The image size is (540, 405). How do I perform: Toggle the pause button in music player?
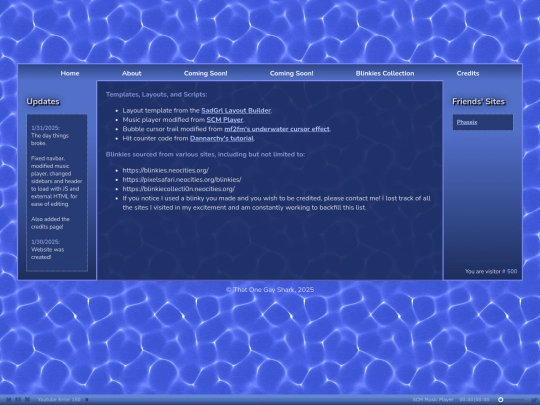point(18,399)
